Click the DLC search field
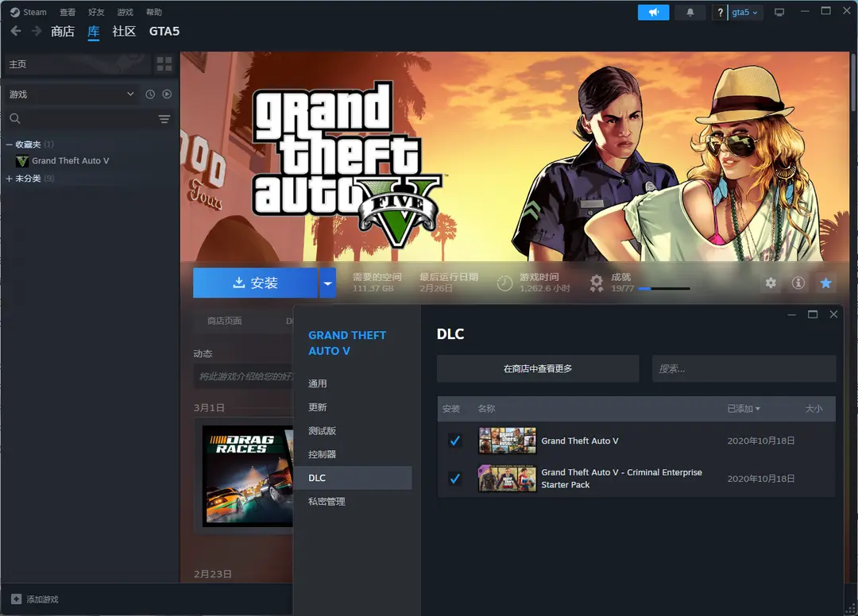The image size is (858, 616). pos(744,368)
